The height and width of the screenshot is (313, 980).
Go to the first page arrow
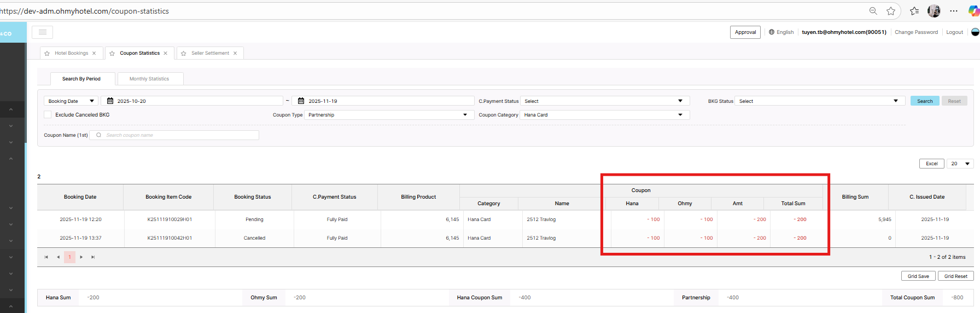(x=46, y=257)
